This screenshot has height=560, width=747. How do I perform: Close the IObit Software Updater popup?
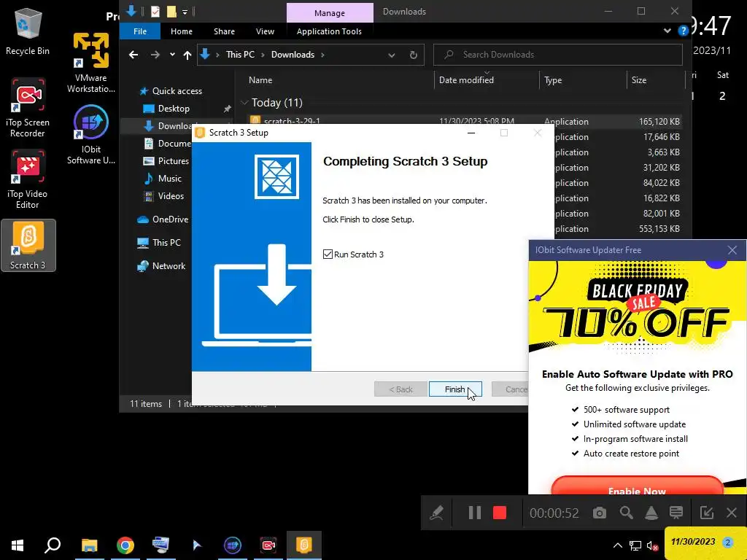tap(732, 250)
